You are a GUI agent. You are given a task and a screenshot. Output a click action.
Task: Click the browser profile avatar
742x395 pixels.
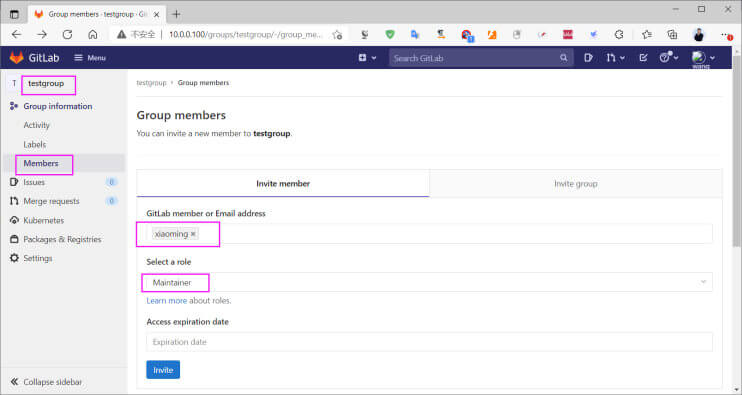tap(698, 35)
